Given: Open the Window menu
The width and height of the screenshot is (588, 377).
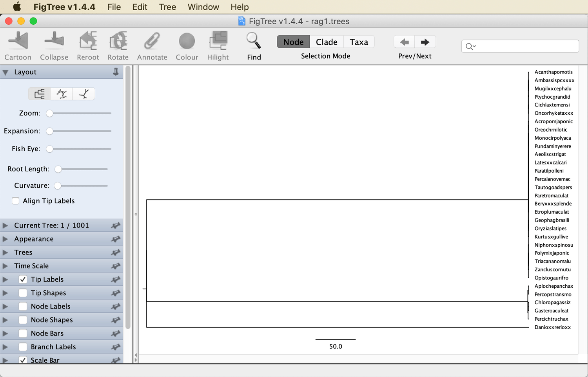Looking at the screenshot, I should tap(203, 7).
